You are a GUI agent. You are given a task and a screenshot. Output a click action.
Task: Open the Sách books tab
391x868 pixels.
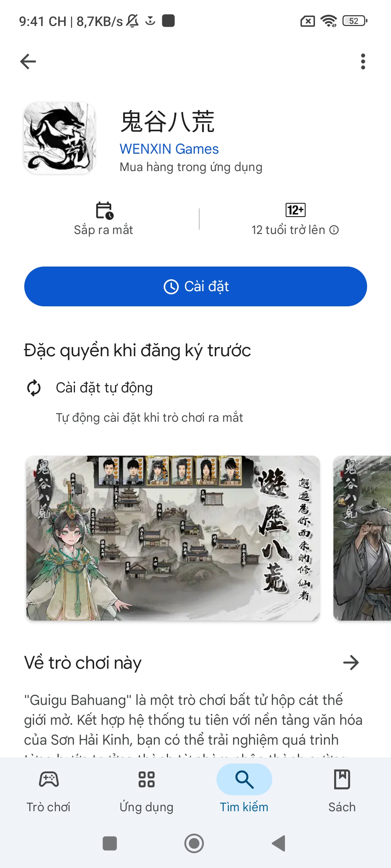click(x=342, y=791)
